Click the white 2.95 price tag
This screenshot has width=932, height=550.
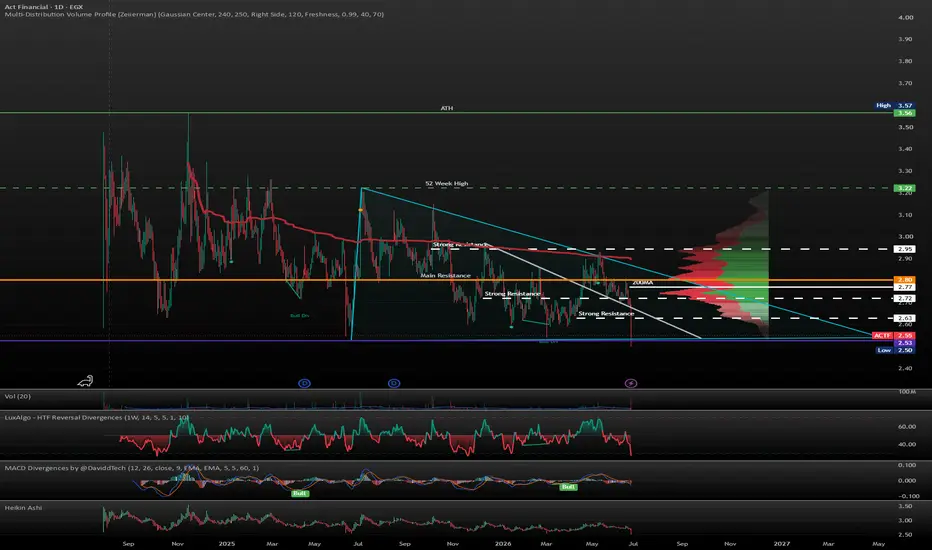pyautogui.click(x=905, y=249)
